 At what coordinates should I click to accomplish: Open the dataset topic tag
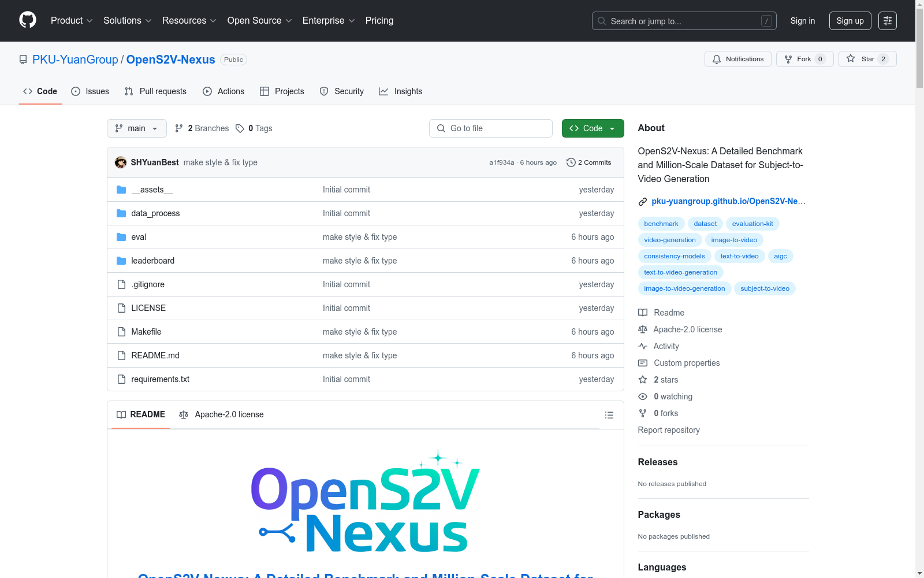point(705,224)
